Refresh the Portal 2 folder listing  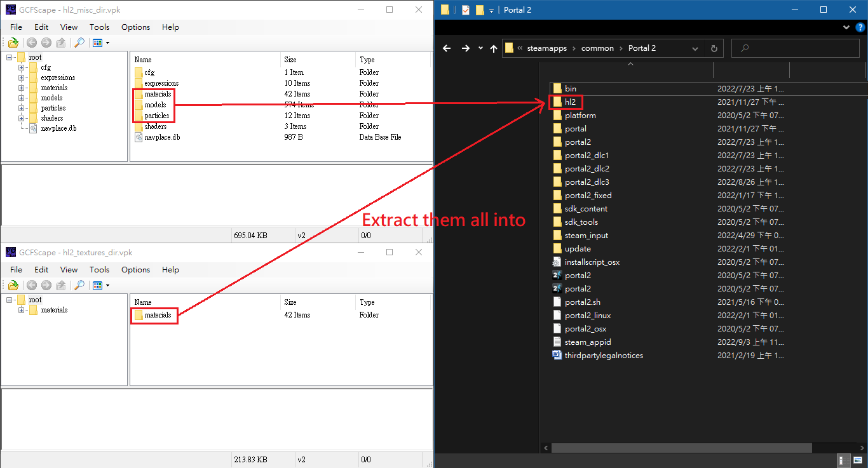click(x=714, y=48)
